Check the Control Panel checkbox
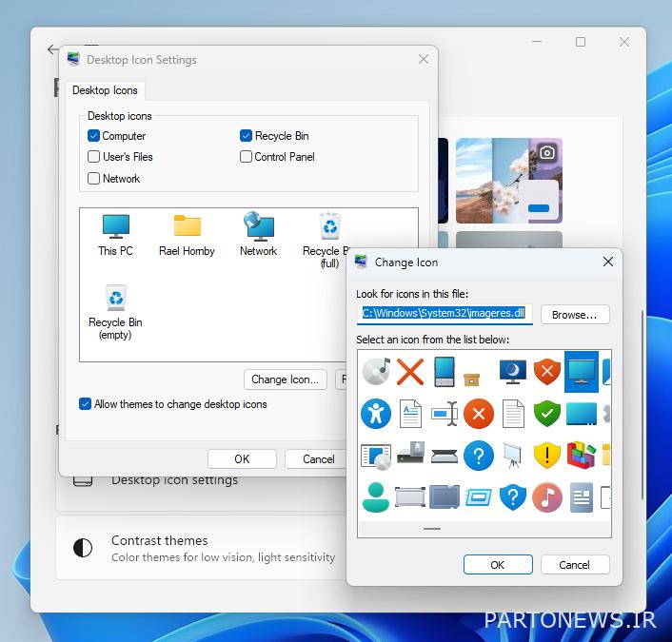Image resolution: width=672 pixels, height=642 pixels. click(247, 157)
